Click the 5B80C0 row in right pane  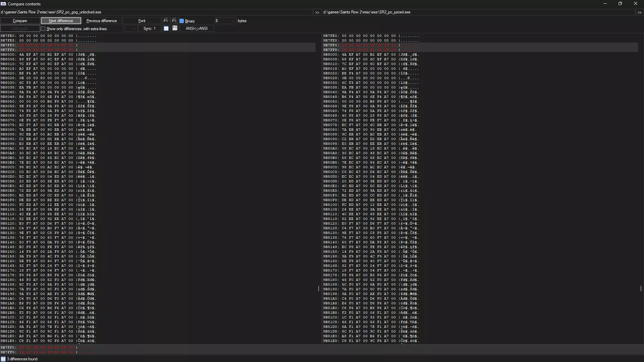(480, 167)
